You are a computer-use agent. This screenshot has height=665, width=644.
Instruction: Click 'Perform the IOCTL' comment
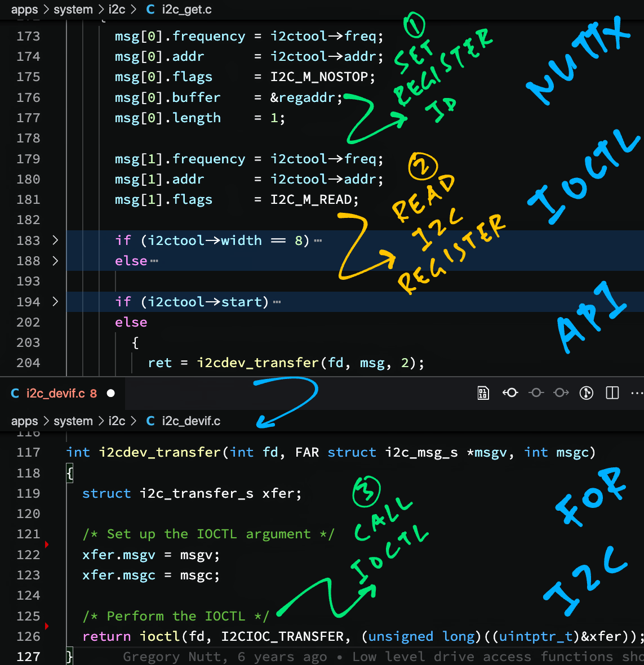(x=176, y=616)
